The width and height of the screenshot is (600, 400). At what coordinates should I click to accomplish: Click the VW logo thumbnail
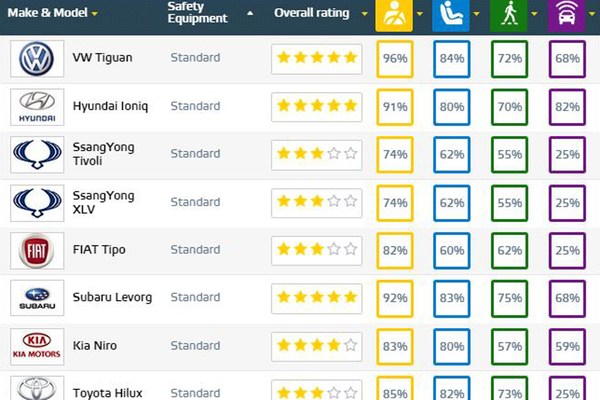coord(37,59)
